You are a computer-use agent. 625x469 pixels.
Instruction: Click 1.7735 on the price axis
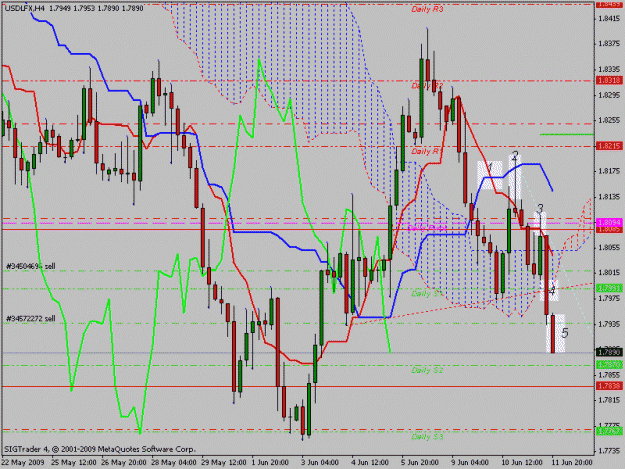coord(610,451)
